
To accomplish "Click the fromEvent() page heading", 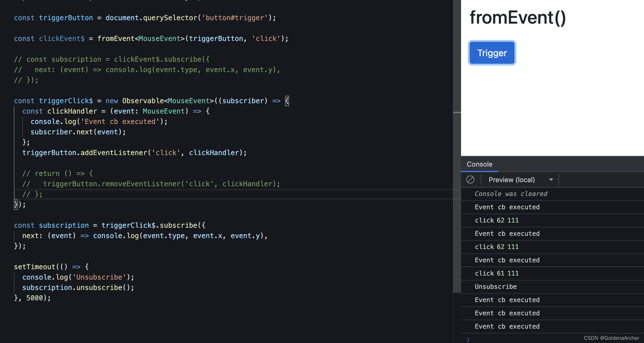I will point(517,18).
